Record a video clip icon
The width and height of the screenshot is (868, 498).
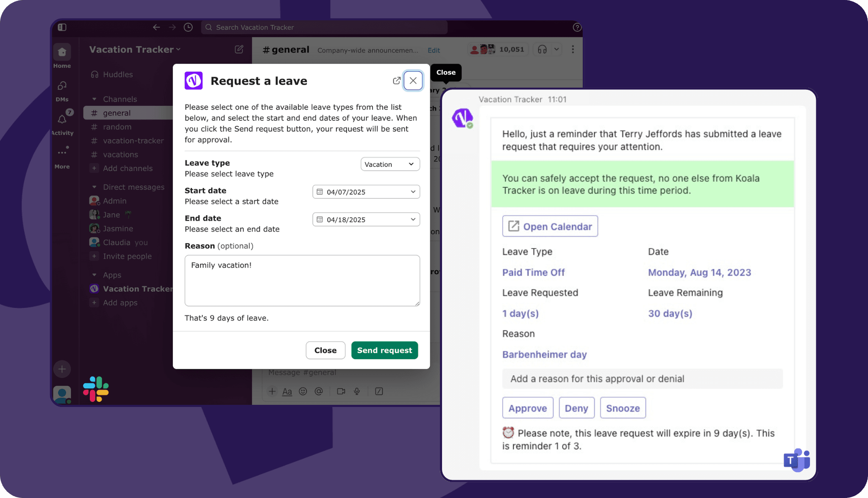point(341,391)
